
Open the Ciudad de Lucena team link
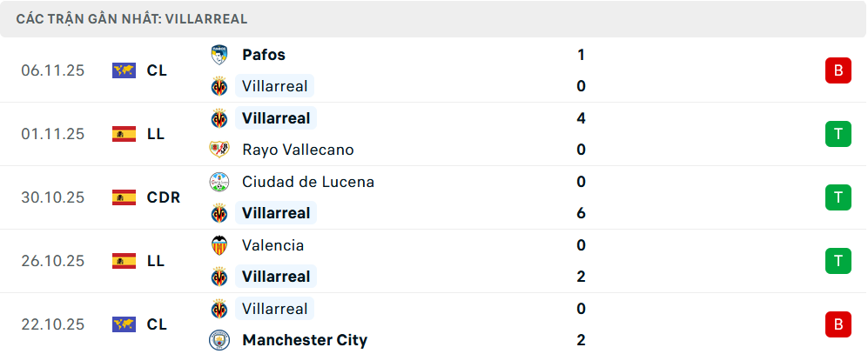pyautogui.click(x=308, y=182)
